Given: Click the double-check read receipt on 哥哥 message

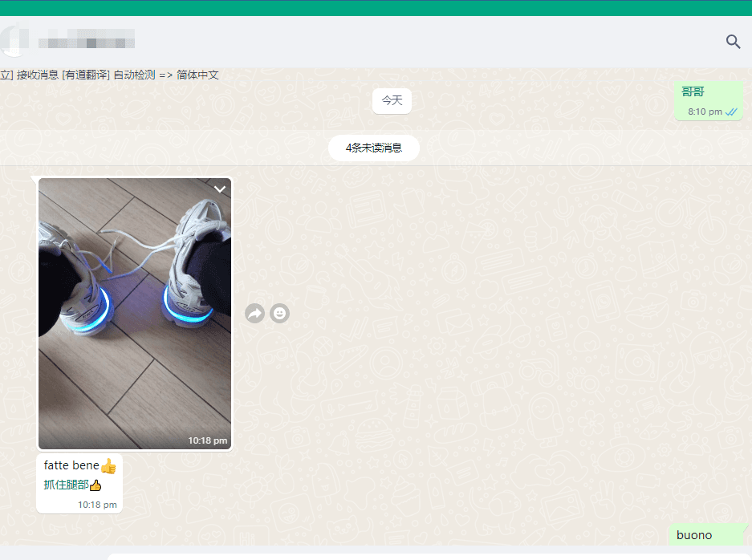Looking at the screenshot, I should pos(731,112).
